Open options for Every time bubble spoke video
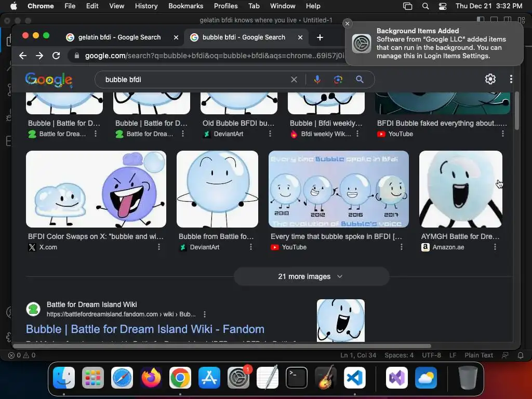 pos(402,247)
